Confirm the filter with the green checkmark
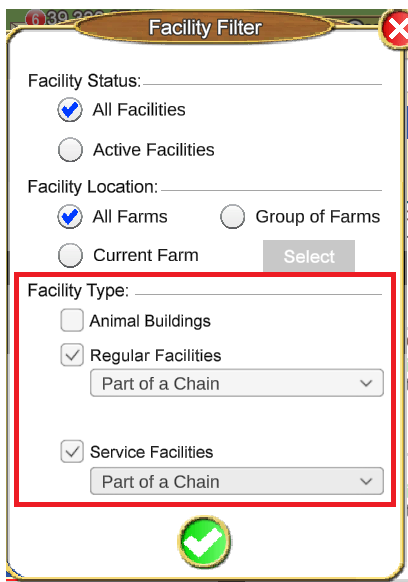Screen dimensions: 408x582 [204, 542]
